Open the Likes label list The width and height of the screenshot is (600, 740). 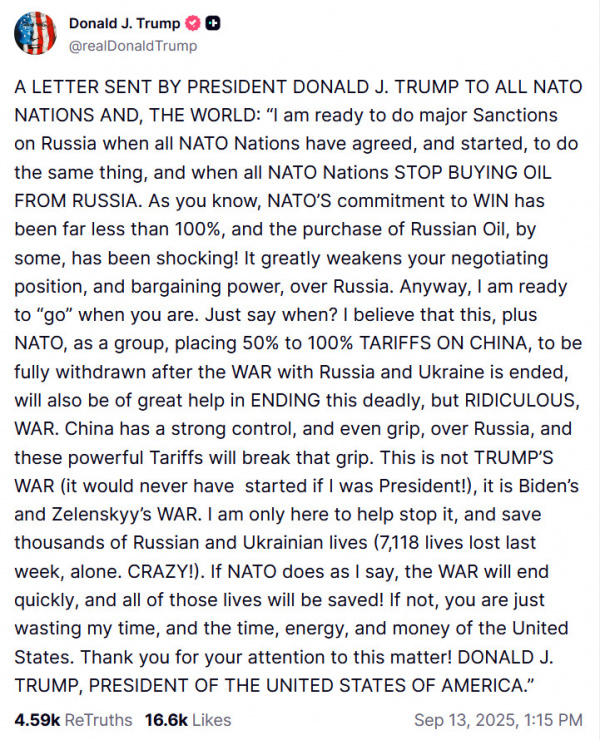(x=213, y=719)
